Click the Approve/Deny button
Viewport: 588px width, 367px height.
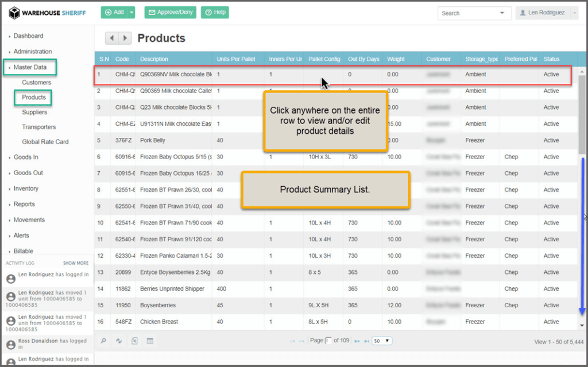pos(170,12)
